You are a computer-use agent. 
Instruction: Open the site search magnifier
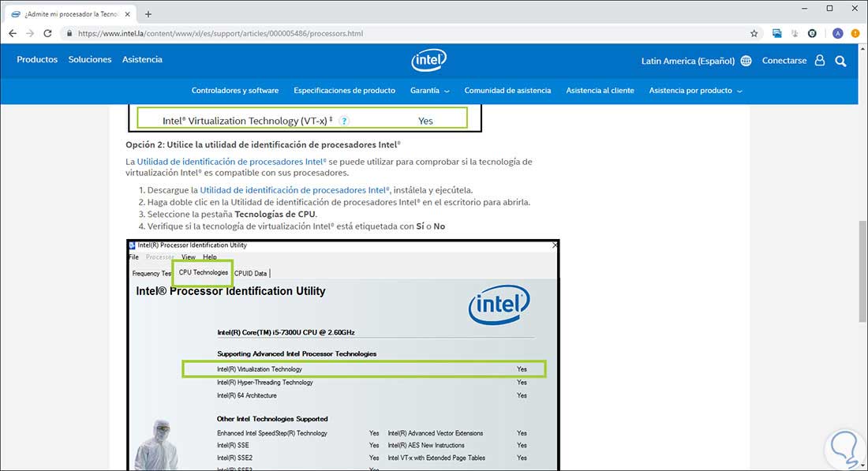click(841, 61)
